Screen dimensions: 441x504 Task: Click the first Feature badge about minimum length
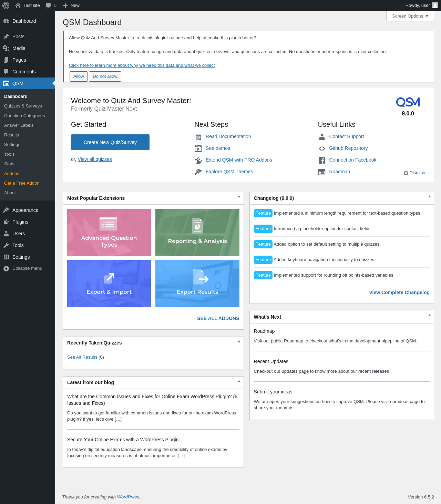click(x=263, y=213)
